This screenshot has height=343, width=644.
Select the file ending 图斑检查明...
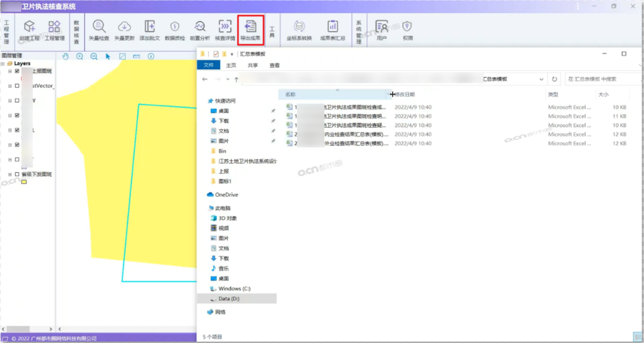[336, 116]
